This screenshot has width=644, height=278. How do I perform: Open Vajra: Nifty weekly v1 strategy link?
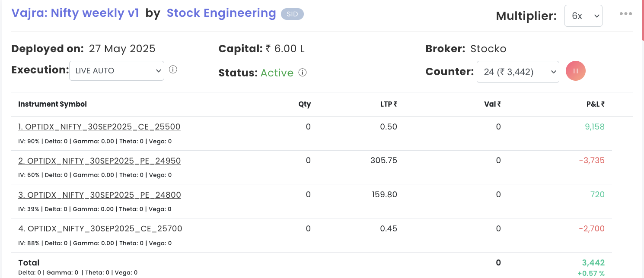click(75, 13)
